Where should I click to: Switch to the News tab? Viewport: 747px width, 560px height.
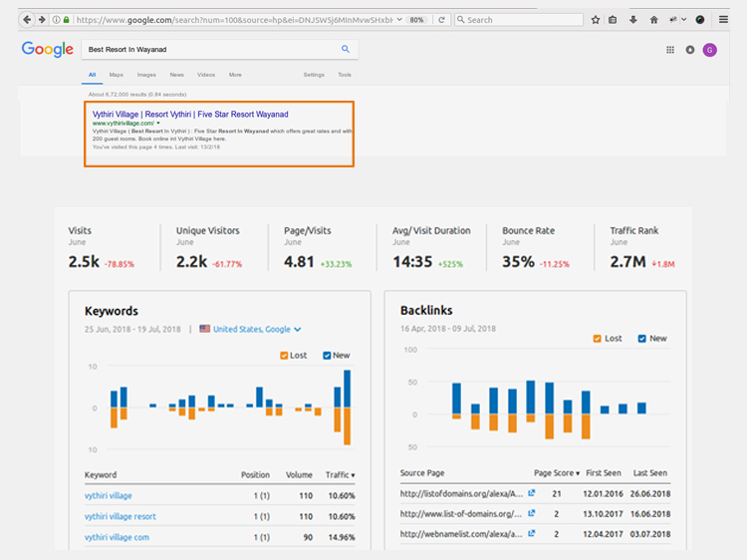click(176, 75)
